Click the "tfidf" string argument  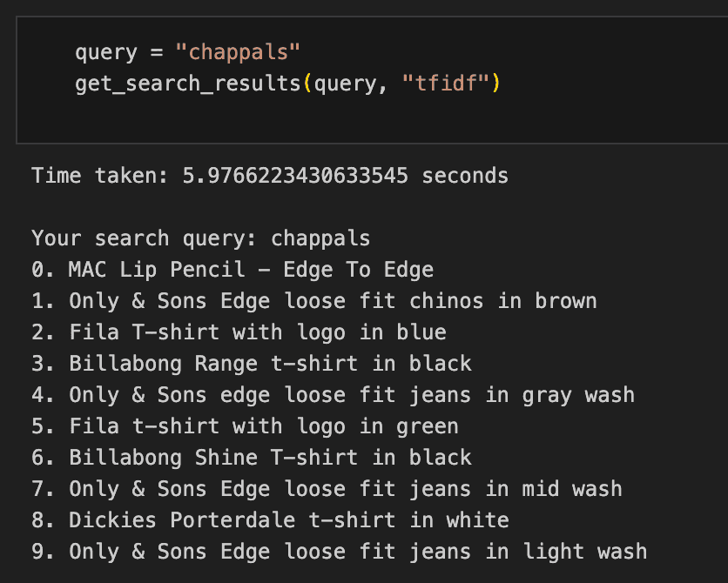450,84
